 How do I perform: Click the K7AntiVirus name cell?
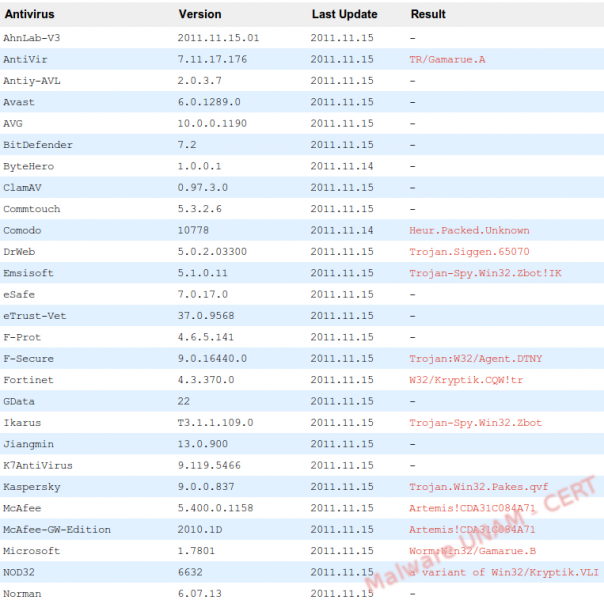click(38, 466)
